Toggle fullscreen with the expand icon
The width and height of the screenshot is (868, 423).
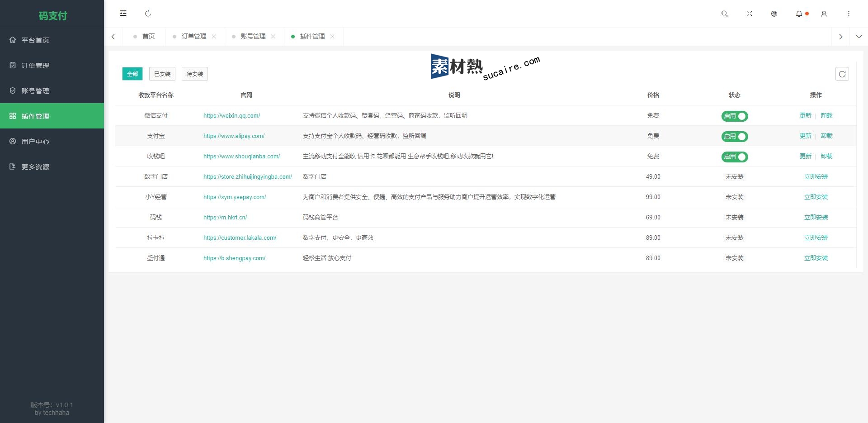(749, 14)
